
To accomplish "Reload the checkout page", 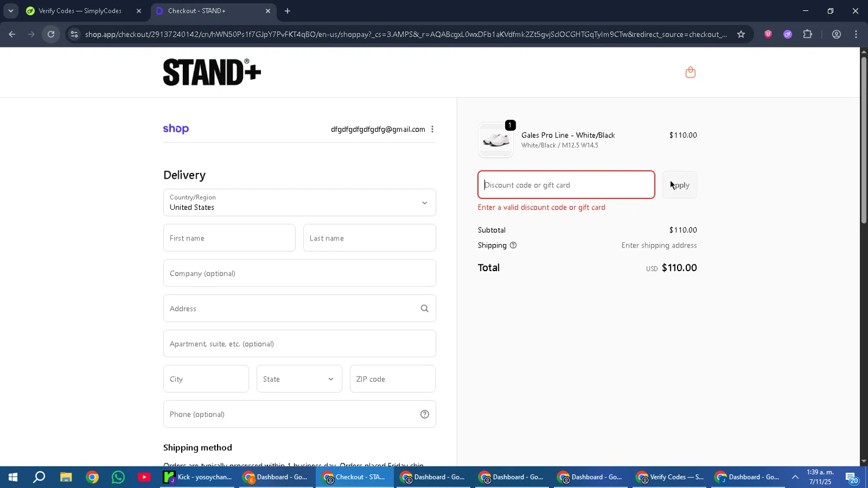I will pyautogui.click(x=51, y=34).
